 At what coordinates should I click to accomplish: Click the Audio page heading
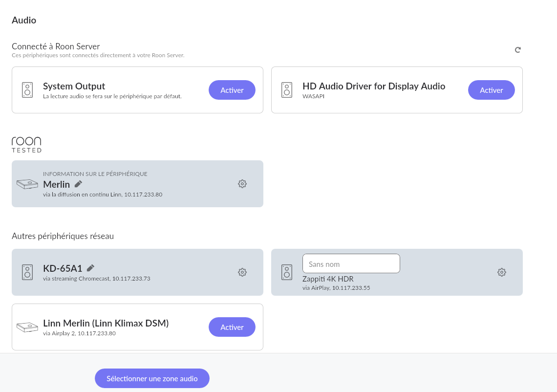point(24,20)
